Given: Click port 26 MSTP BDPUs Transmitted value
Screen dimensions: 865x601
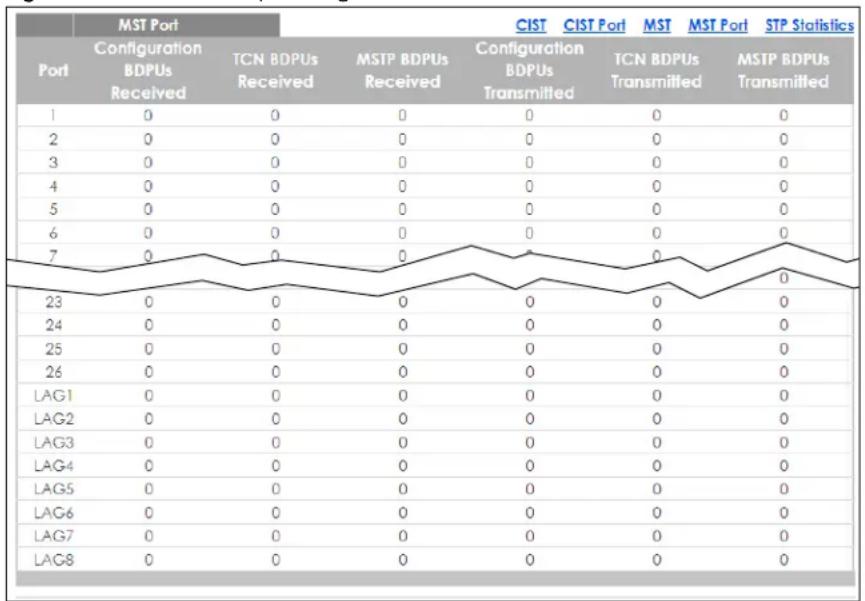Looking at the screenshot, I should coord(783,372).
